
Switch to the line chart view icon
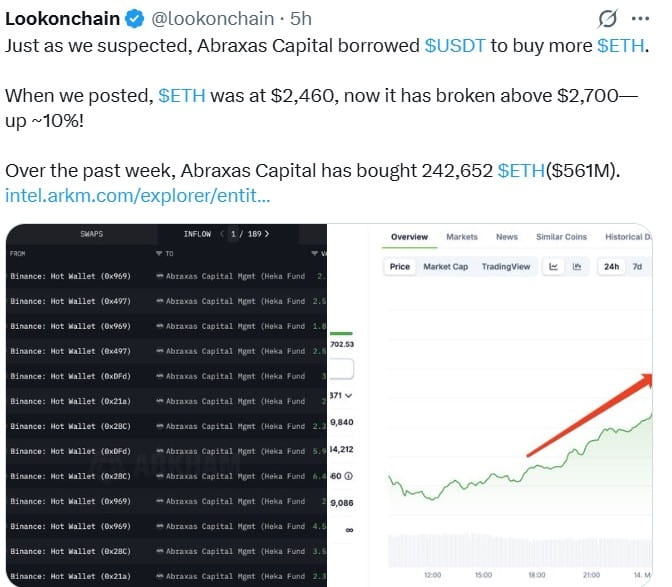point(554,267)
